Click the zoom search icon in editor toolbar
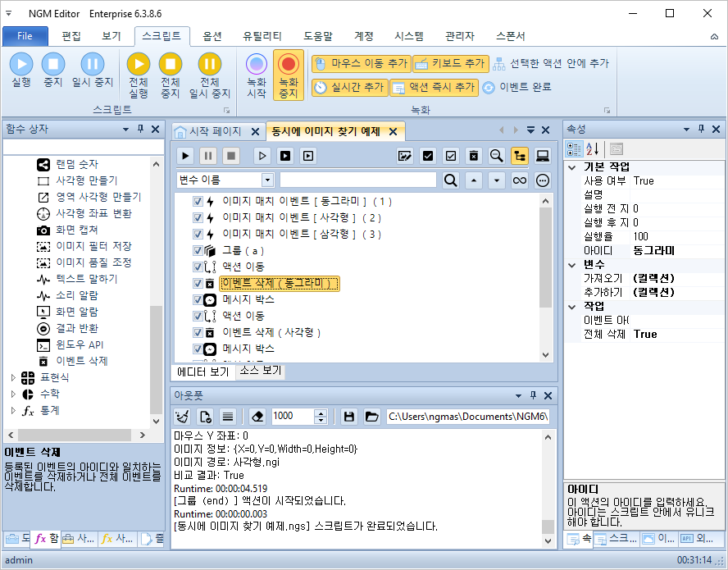The height and width of the screenshot is (570, 728). tap(496, 156)
